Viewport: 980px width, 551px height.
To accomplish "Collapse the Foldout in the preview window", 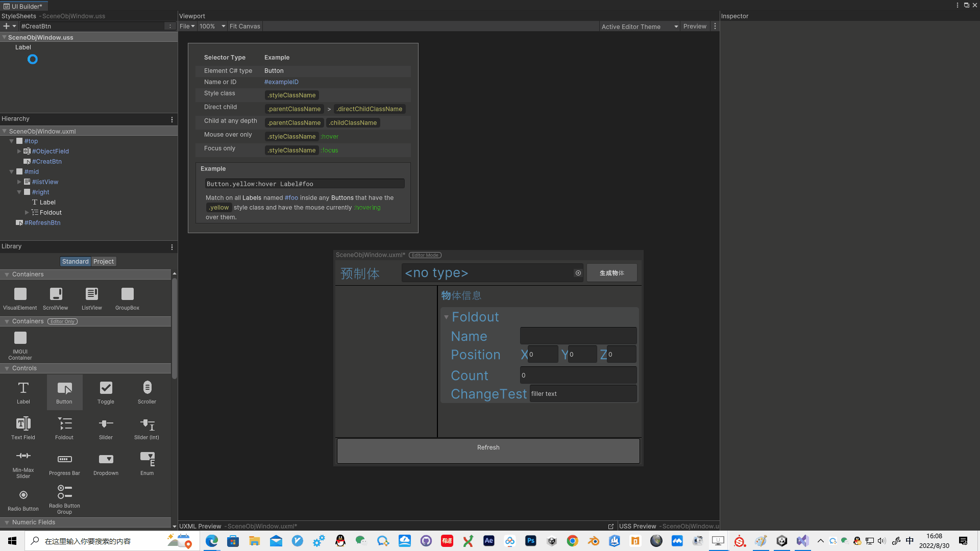I will coord(446,317).
